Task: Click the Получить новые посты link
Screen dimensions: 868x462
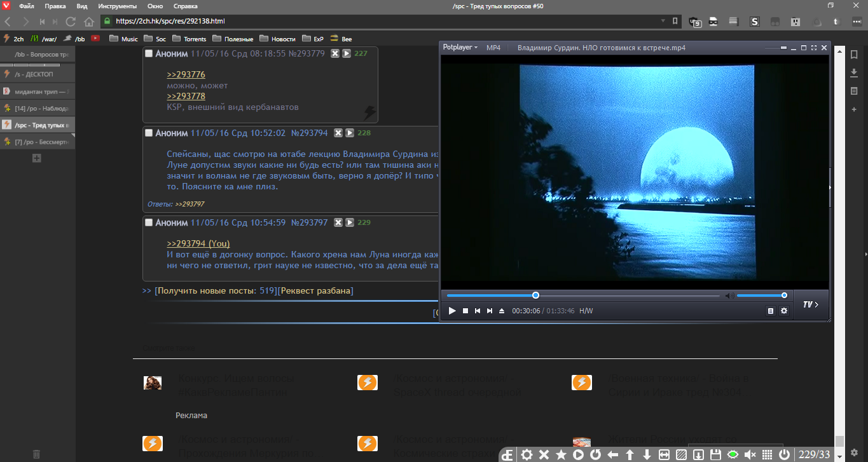Action: pos(207,290)
